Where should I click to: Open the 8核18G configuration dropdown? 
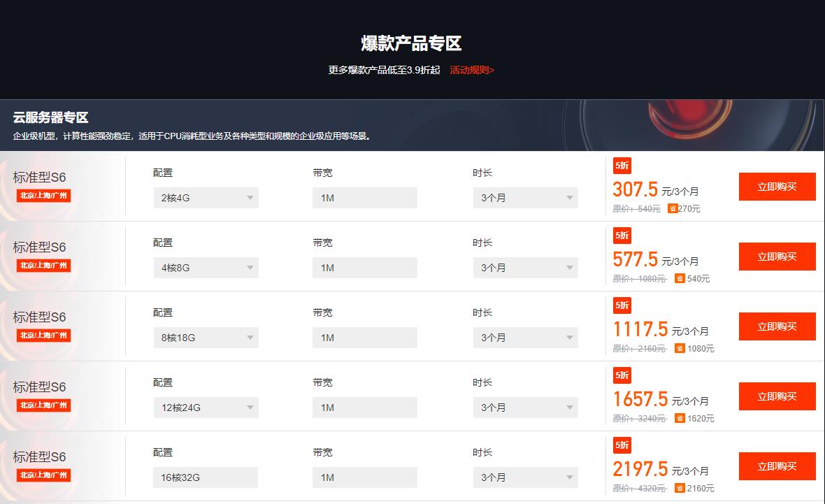206,338
